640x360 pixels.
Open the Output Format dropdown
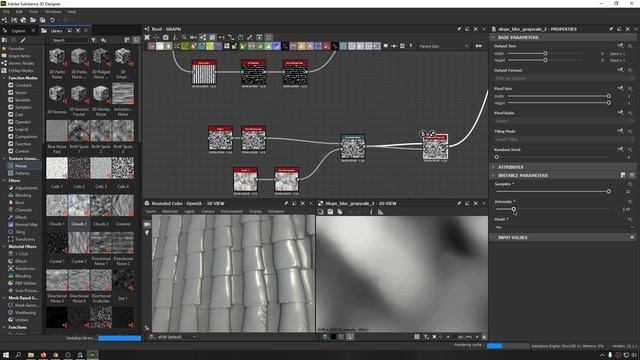[563, 78]
